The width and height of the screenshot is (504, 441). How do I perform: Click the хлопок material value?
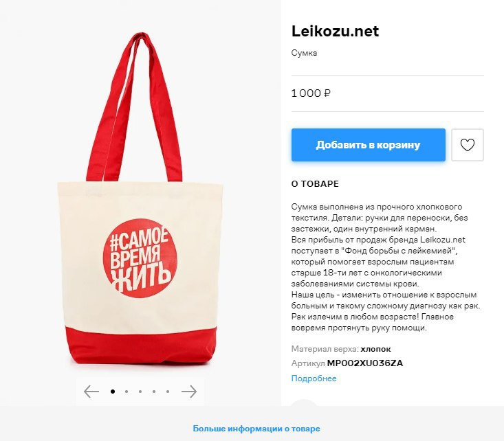pyautogui.click(x=375, y=349)
